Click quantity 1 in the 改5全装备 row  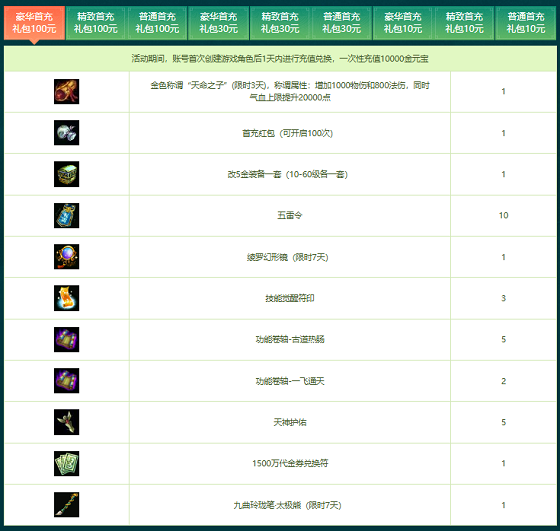point(504,174)
